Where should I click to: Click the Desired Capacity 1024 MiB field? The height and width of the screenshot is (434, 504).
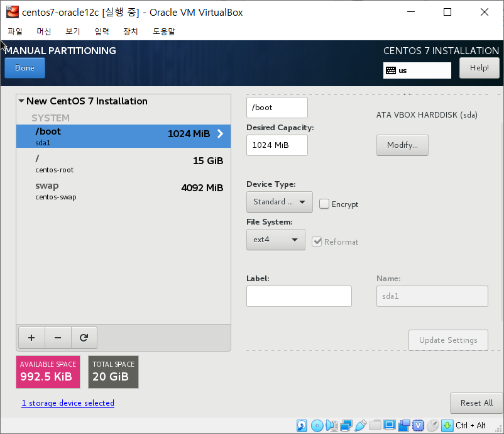click(277, 145)
